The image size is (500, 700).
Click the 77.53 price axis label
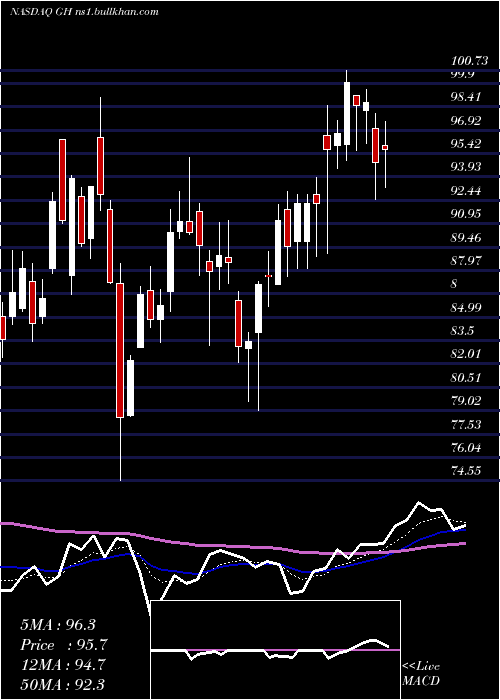pyautogui.click(x=466, y=424)
